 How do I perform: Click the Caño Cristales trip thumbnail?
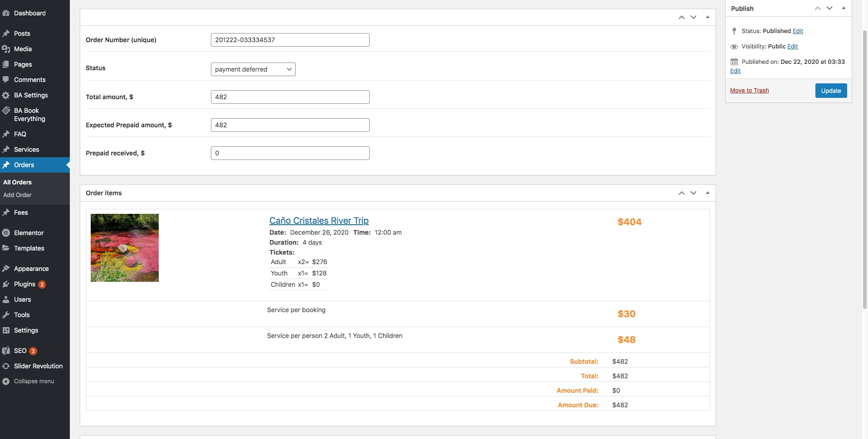click(125, 248)
